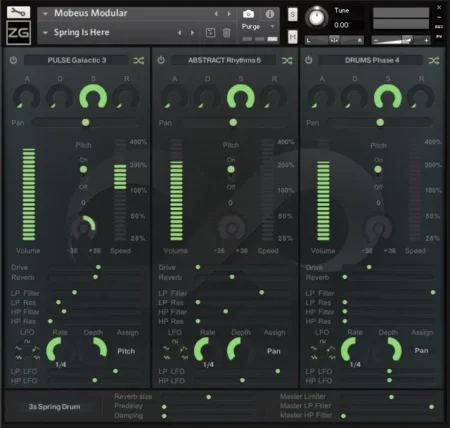Click LFO Rate knob in PULSE layer

pyautogui.click(x=60, y=350)
